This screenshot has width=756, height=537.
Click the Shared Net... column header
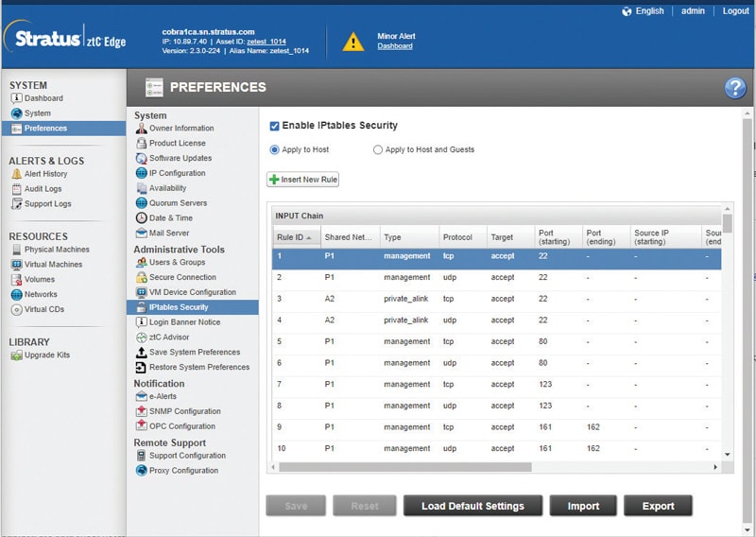coord(351,237)
